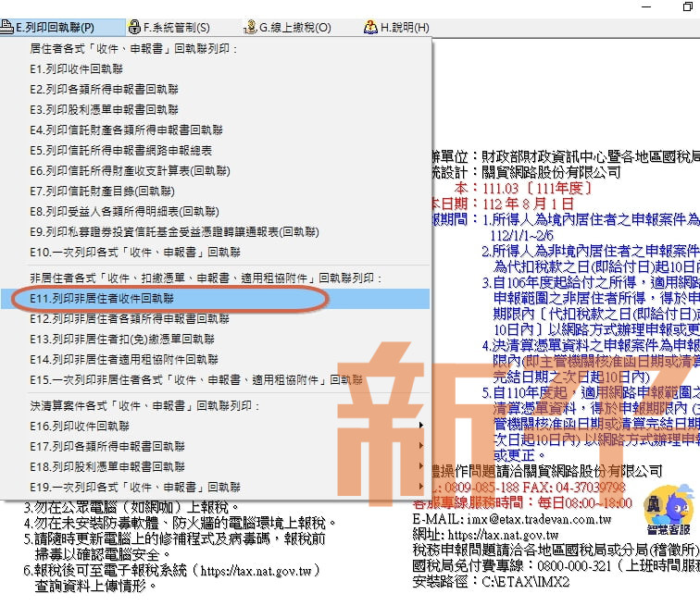Click the G.線上繳稅 menu icon
Viewport: 700px width, 606px height.
coord(250,28)
